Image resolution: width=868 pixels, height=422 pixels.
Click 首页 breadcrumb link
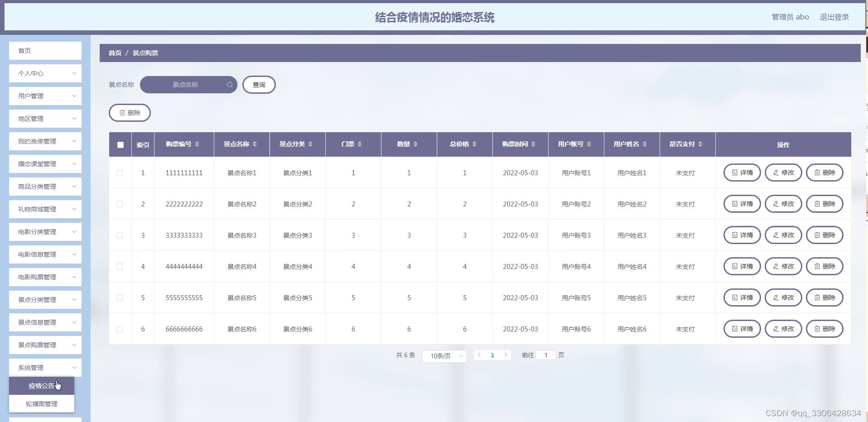click(115, 53)
